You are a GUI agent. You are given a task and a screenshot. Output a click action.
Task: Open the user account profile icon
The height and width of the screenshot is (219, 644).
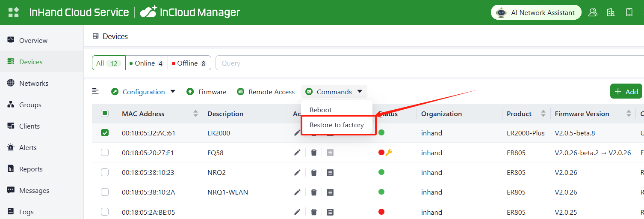(x=593, y=12)
